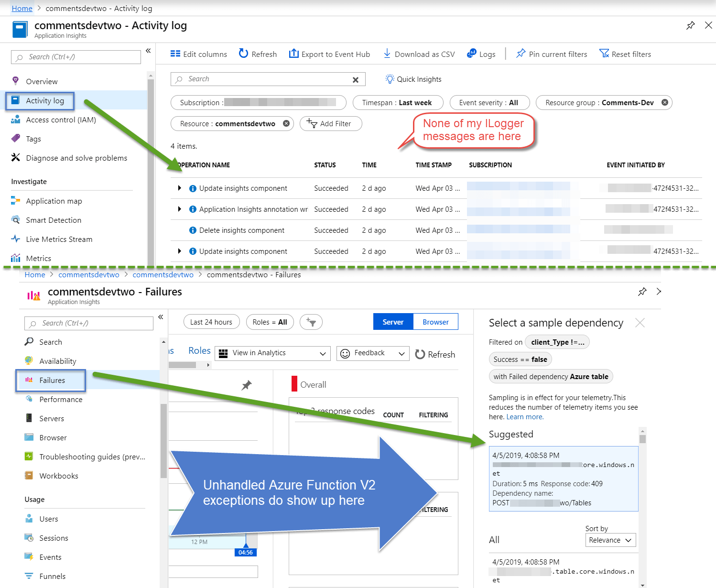Click the activity log Search field
The height and width of the screenshot is (588, 716).
(x=268, y=79)
